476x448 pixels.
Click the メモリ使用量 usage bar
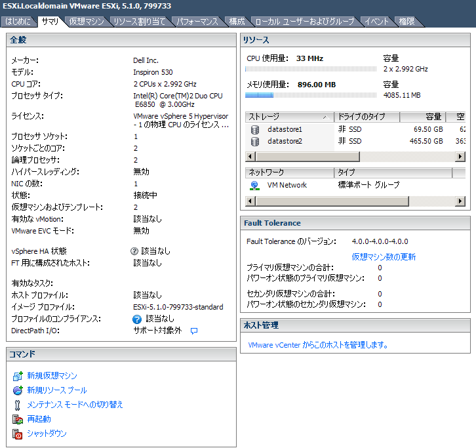point(311,95)
